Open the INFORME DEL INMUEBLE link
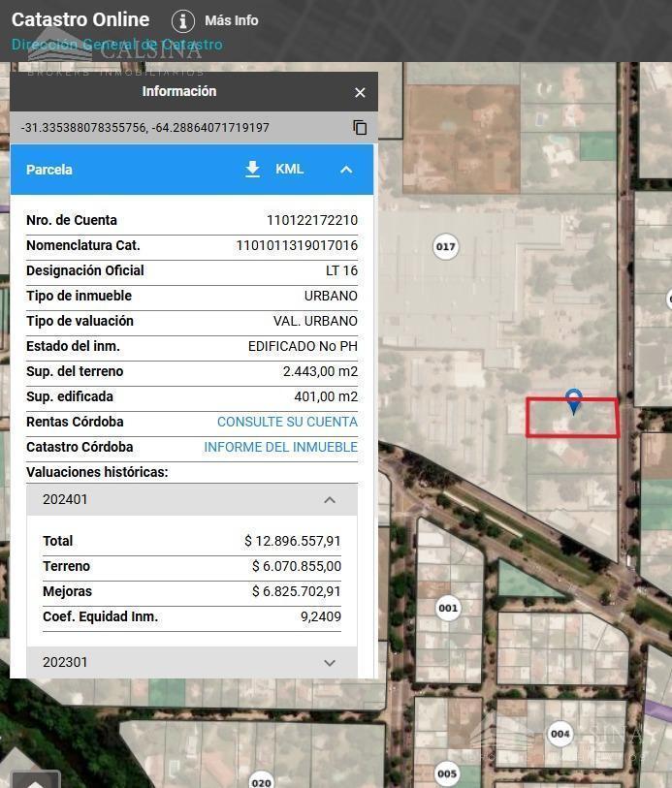Screen dimensions: 672x788 [x=281, y=447]
